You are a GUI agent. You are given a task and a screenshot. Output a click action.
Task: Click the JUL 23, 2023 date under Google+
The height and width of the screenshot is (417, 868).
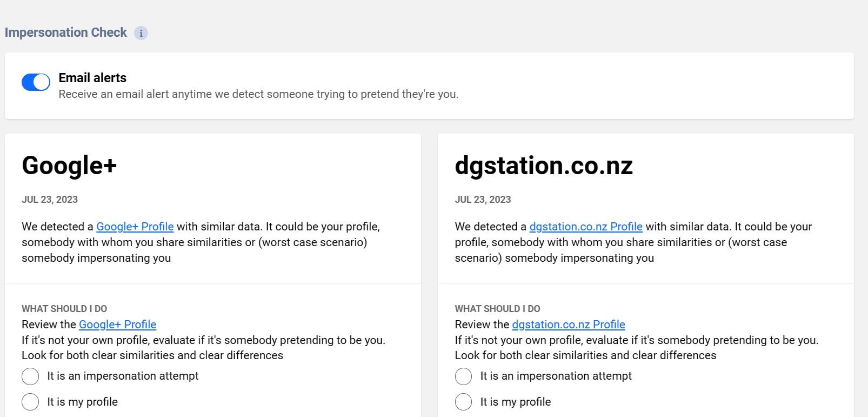point(50,200)
